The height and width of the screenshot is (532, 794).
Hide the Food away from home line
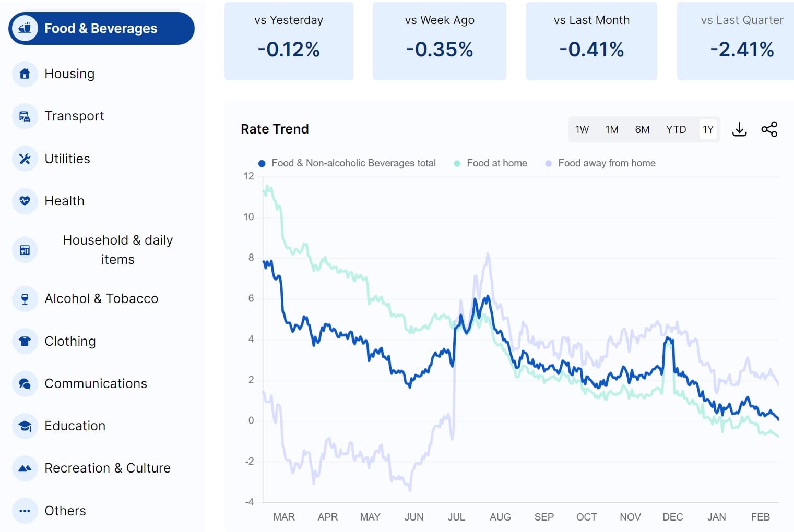(599, 163)
